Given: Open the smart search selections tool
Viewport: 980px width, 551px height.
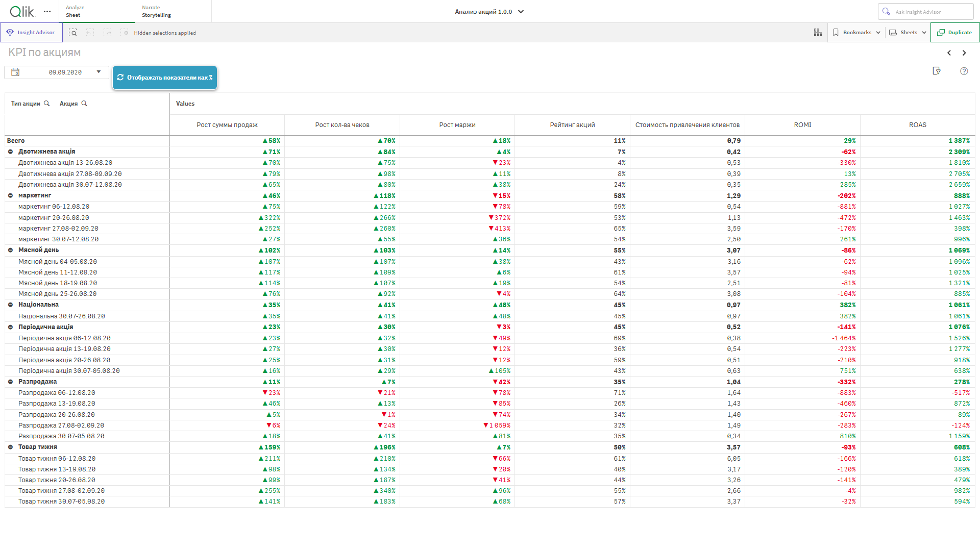Looking at the screenshot, I should pos(73,33).
